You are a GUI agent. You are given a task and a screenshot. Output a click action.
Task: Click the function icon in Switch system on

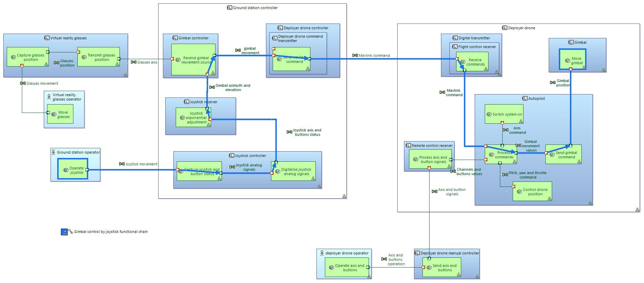click(489, 114)
